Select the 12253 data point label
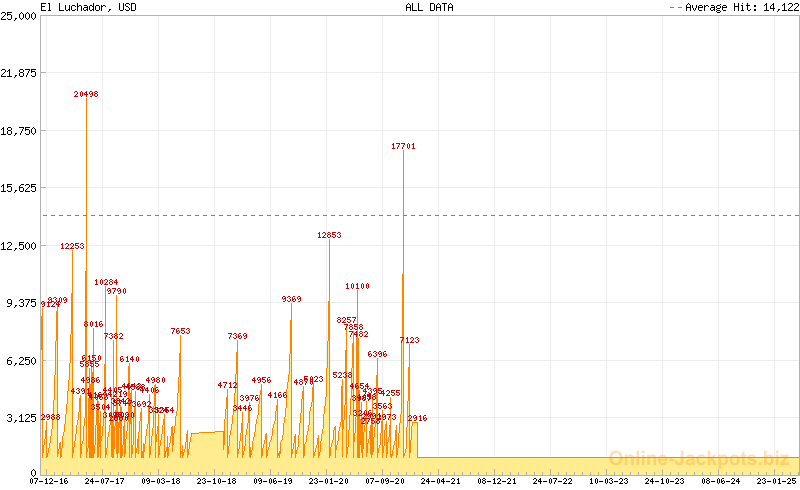This screenshot has height=490, width=800. click(x=72, y=246)
